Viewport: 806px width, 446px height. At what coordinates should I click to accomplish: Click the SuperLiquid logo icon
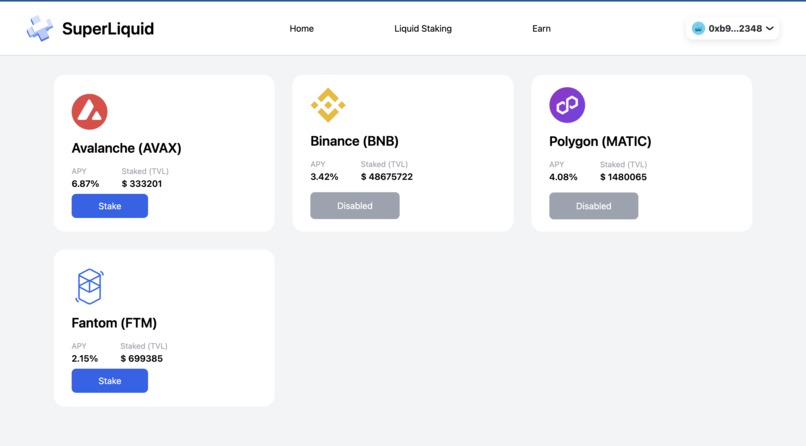(x=40, y=28)
